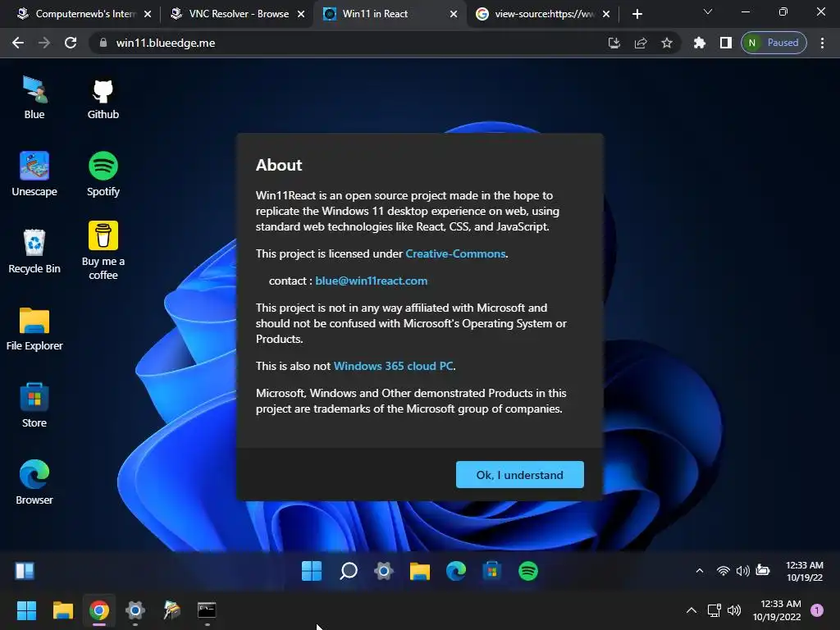Close the VNC Resolver tab
This screenshot has height=630, width=840.
coord(301,14)
